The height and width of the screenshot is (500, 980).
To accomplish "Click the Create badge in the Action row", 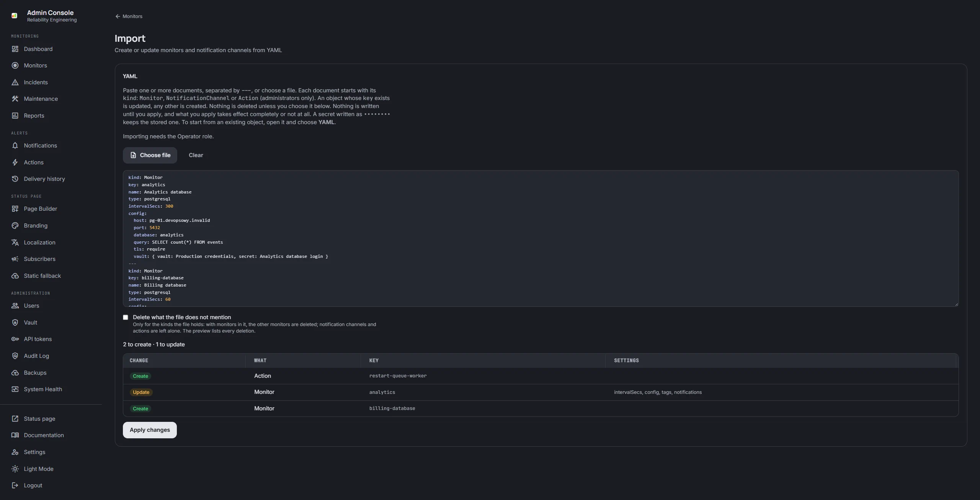I will 140,376.
